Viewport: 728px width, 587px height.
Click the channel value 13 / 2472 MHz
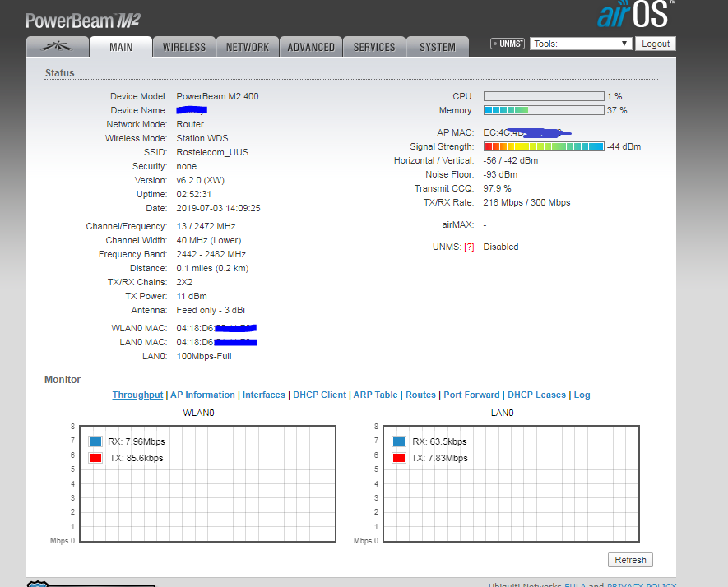(206, 226)
